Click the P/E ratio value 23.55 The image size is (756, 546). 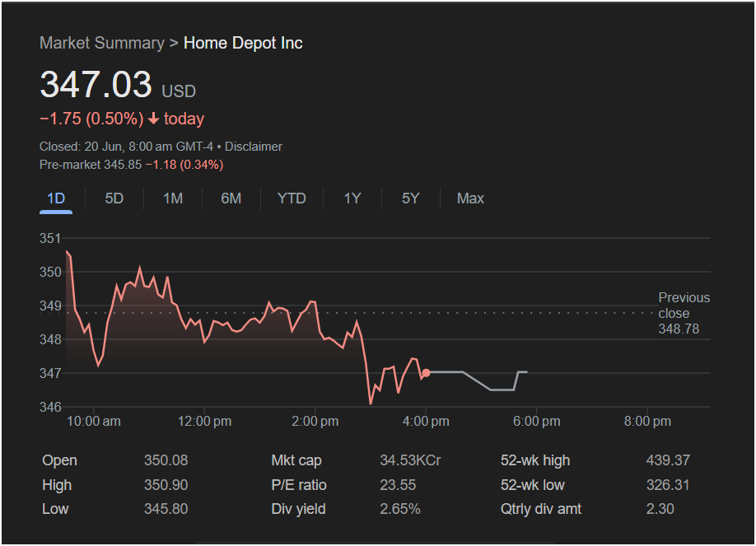pos(398,485)
